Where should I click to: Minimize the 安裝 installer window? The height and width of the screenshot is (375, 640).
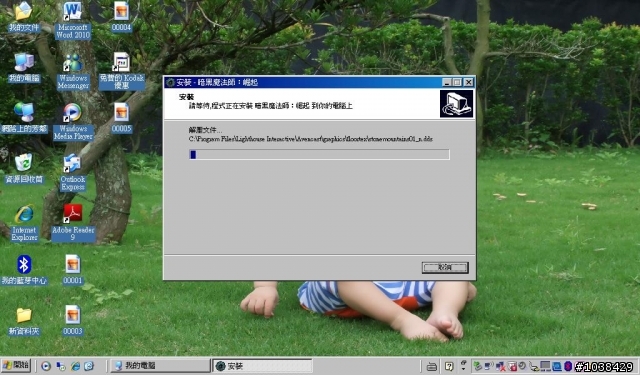[447, 82]
